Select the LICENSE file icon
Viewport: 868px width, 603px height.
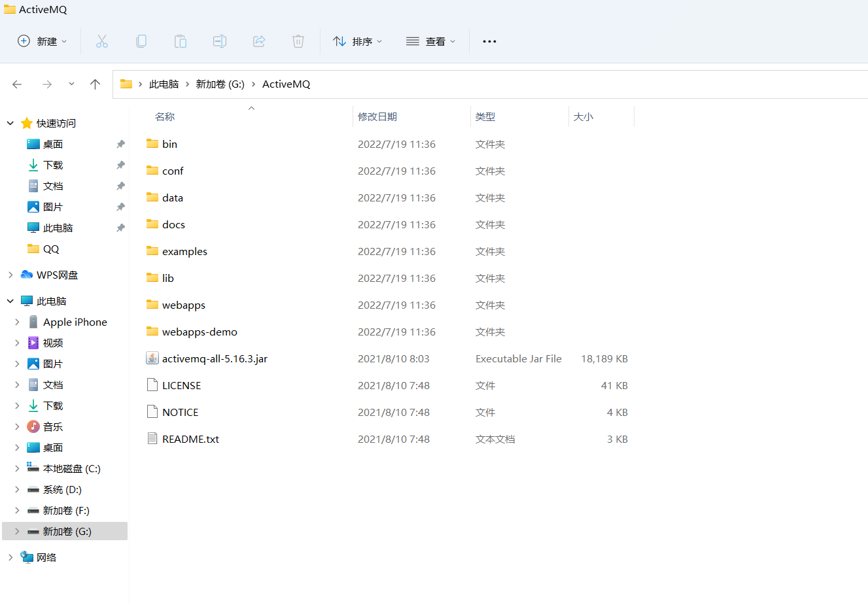pyautogui.click(x=152, y=385)
